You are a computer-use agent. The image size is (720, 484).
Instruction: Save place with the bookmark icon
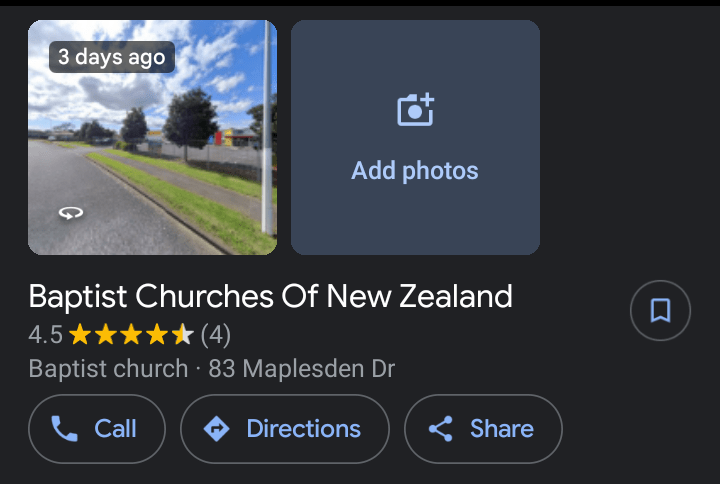pos(660,312)
